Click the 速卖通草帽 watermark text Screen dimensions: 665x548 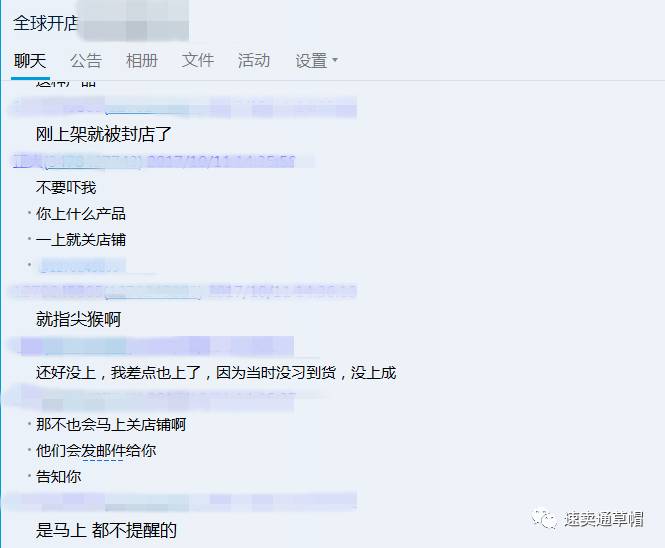[603, 519]
